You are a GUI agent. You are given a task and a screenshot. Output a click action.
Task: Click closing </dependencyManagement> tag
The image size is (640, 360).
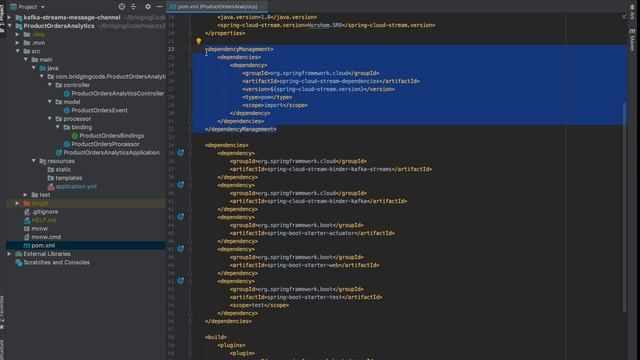240,129
